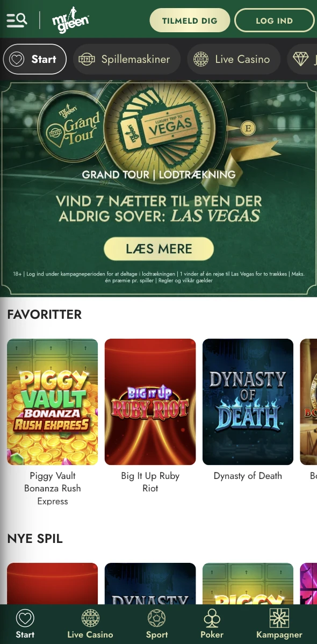Open Poker with the club icon
The image size is (317, 644).
212,624
